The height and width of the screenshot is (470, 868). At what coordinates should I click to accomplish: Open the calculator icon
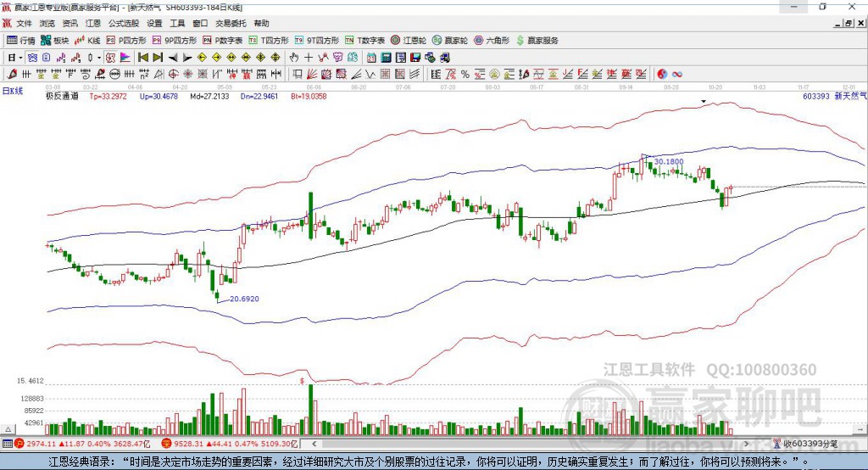click(x=386, y=58)
